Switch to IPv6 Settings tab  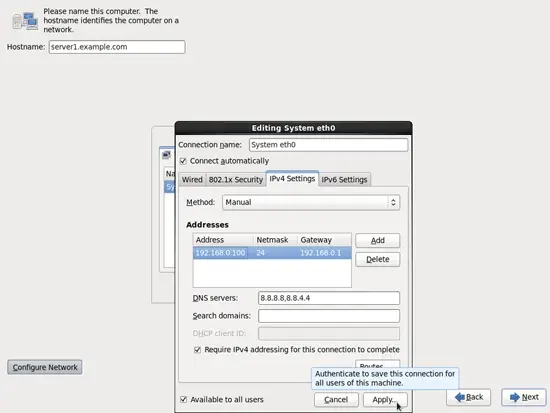344,180
